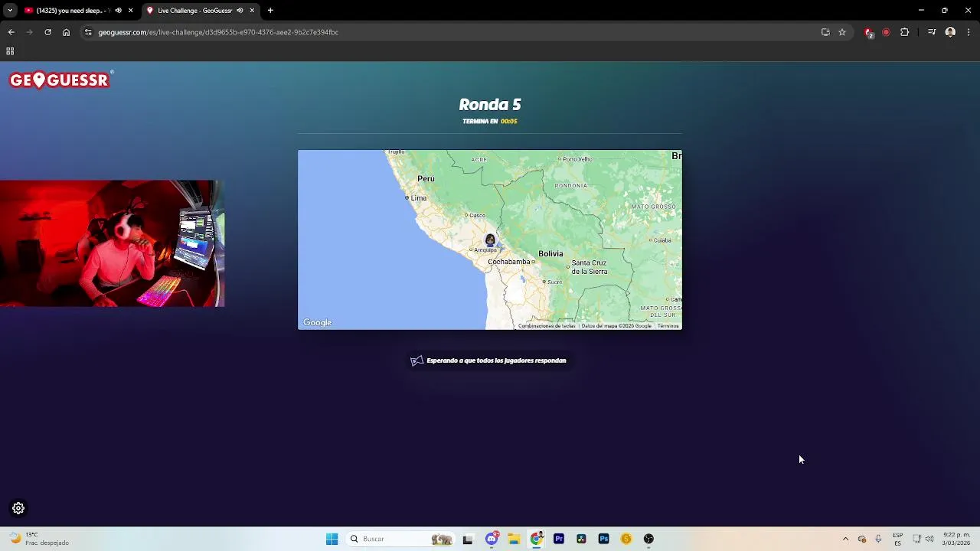Click the Cuiabá label on map
The width and height of the screenshot is (980, 551).
click(661, 240)
